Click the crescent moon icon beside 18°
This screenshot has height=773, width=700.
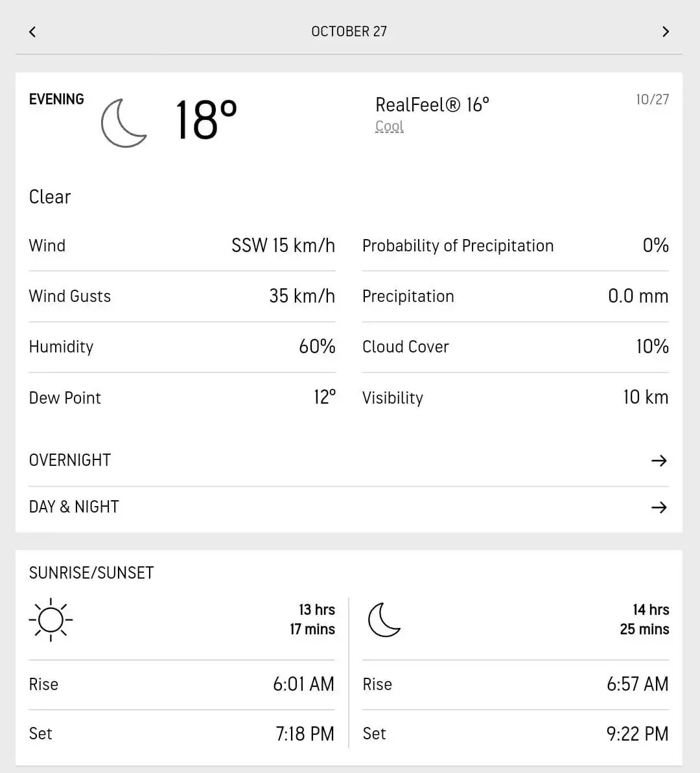tap(124, 122)
